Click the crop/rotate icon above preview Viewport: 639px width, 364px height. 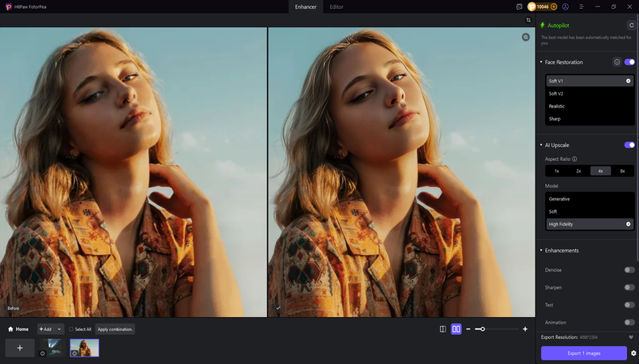coord(528,20)
